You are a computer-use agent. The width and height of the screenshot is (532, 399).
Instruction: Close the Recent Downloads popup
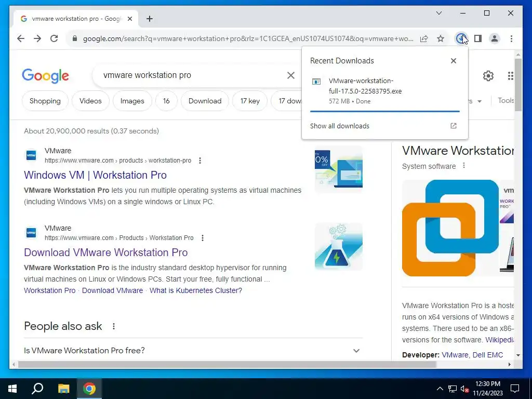453,61
